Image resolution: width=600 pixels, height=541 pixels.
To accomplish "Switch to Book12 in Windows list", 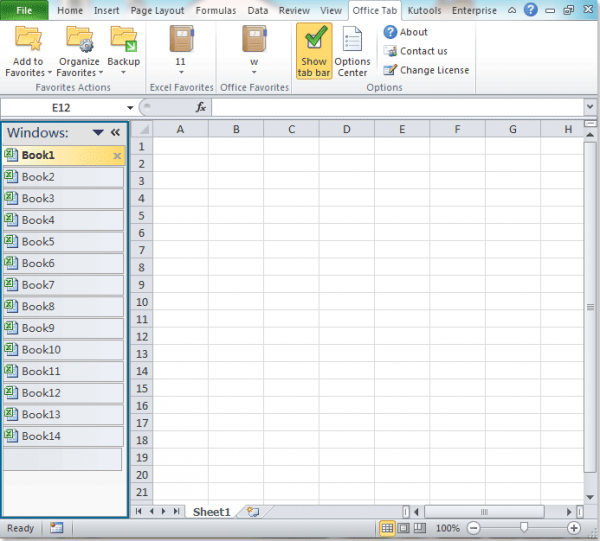I will click(64, 393).
